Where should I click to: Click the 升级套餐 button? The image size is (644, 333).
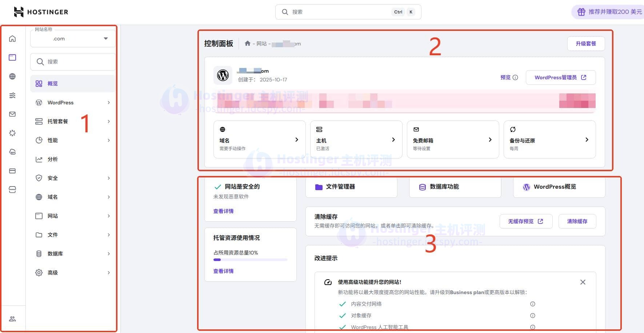(585, 44)
